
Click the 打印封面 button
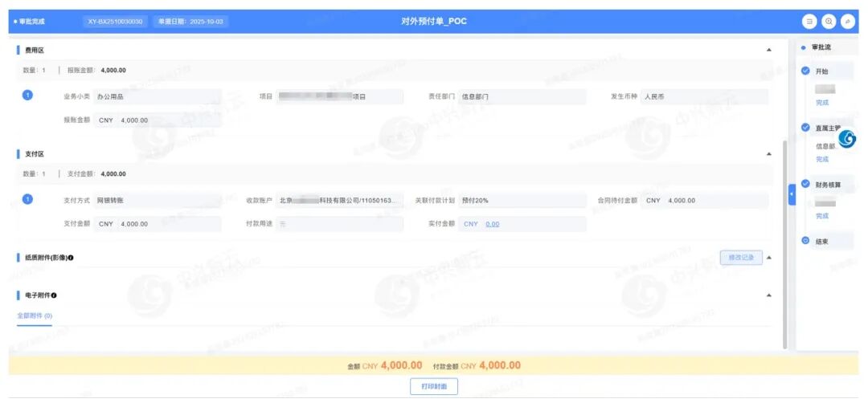434,387
